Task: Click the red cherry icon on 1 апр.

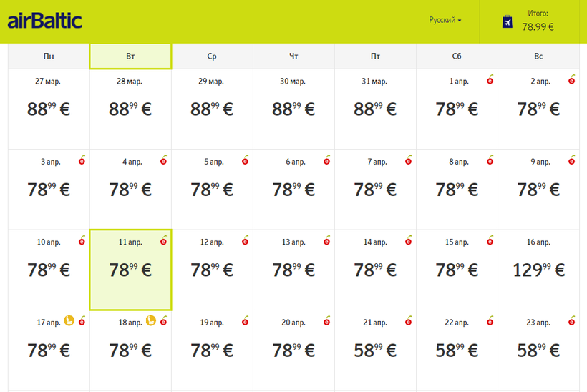Action: click(x=490, y=79)
